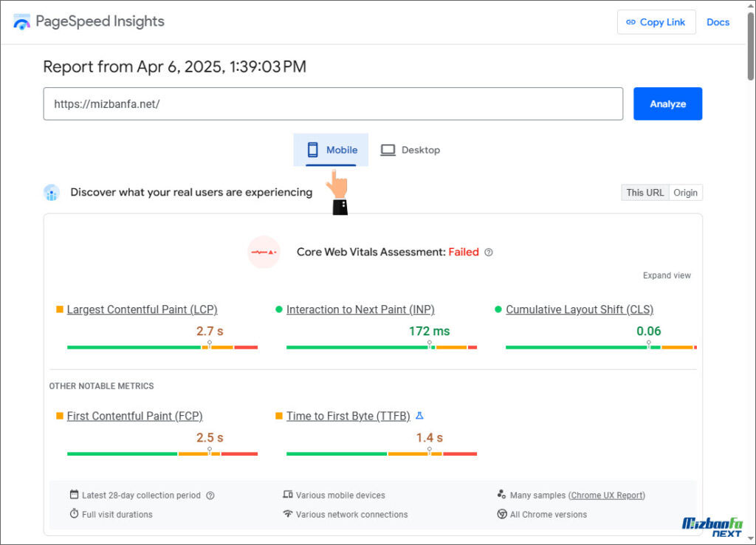This screenshot has width=756, height=545.
Task: Click the FCP value 2.5 s
Action: (210, 438)
